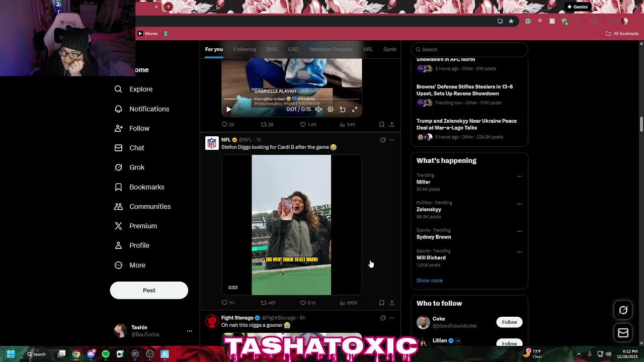Follow the Coke account
644x362 pixels.
(x=509, y=322)
